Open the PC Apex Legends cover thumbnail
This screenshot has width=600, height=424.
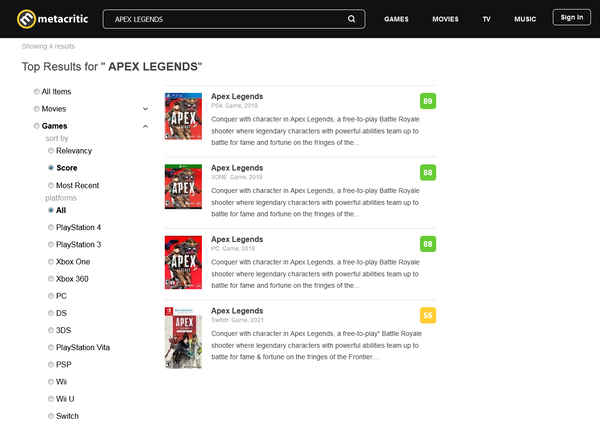tap(183, 262)
